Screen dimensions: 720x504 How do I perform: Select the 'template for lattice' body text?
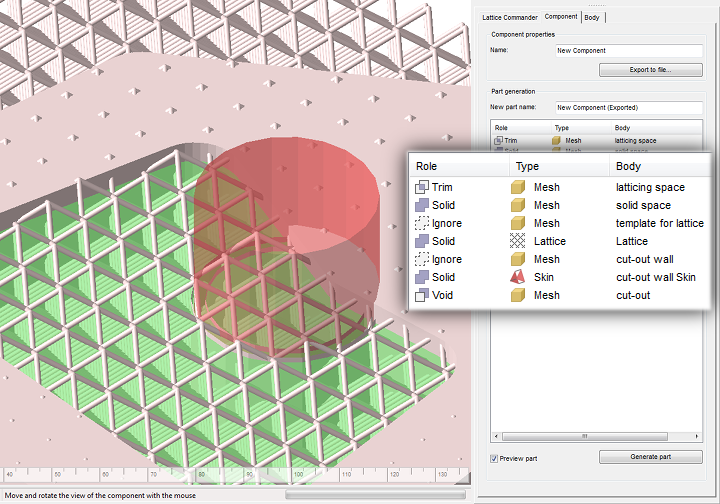click(660, 223)
